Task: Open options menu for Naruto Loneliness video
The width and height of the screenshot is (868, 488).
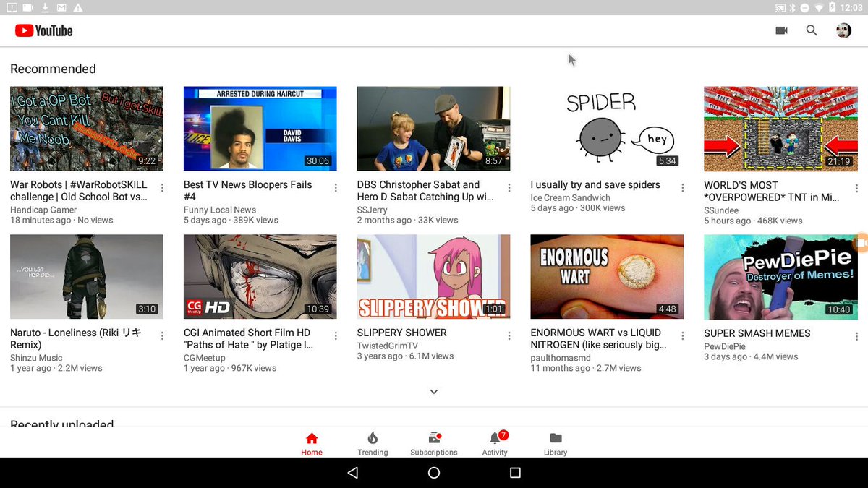Action: point(162,336)
